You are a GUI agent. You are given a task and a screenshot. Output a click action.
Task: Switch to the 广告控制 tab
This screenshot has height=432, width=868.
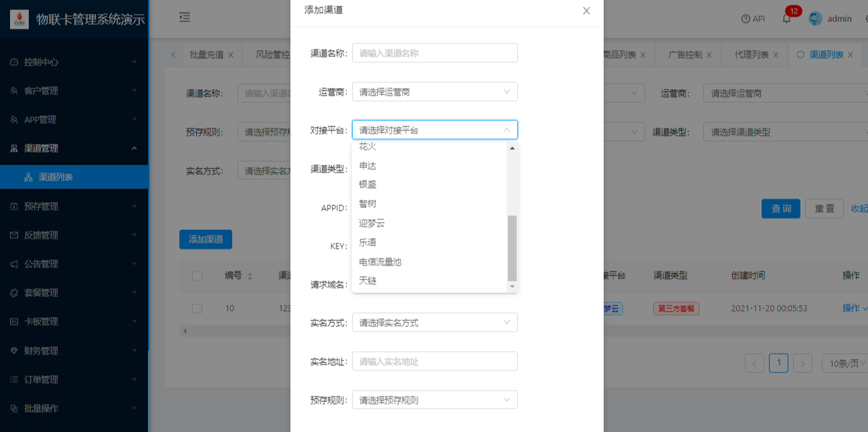[685, 55]
